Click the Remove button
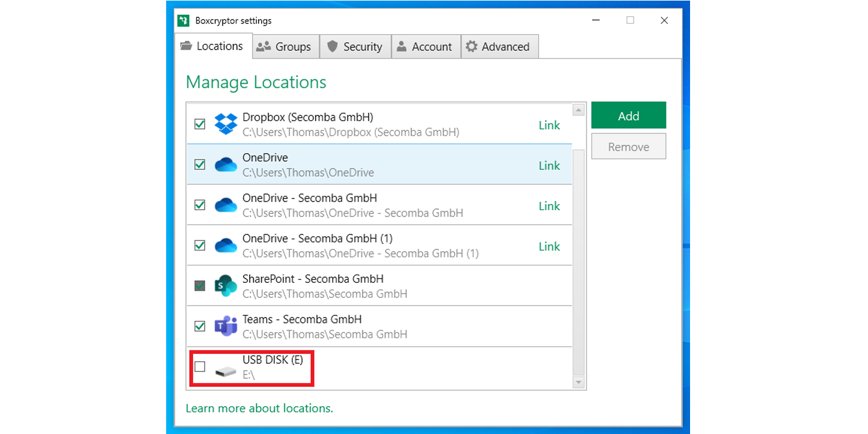Screen dimensions: 868x434 tap(628, 147)
